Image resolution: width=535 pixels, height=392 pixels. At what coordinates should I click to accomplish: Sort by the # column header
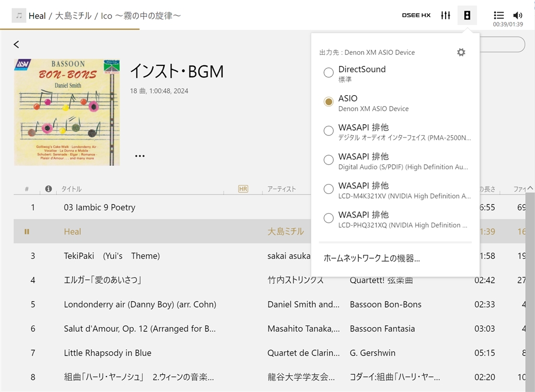tap(27, 189)
